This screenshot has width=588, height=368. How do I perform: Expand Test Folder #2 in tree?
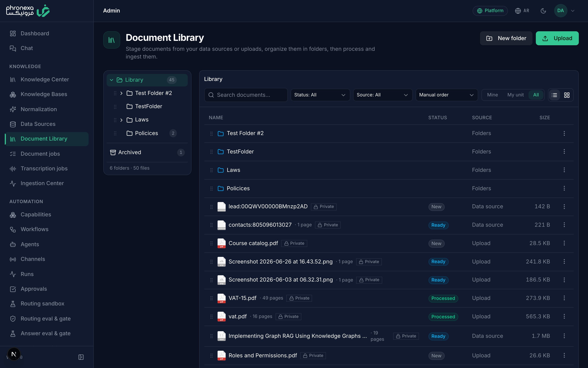pyautogui.click(x=121, y=93)
